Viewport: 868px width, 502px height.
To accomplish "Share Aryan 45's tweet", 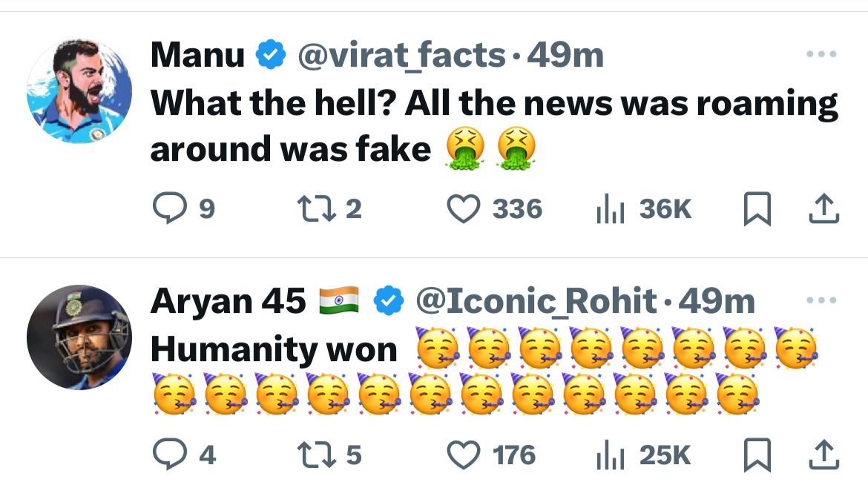I will (823, 455).
